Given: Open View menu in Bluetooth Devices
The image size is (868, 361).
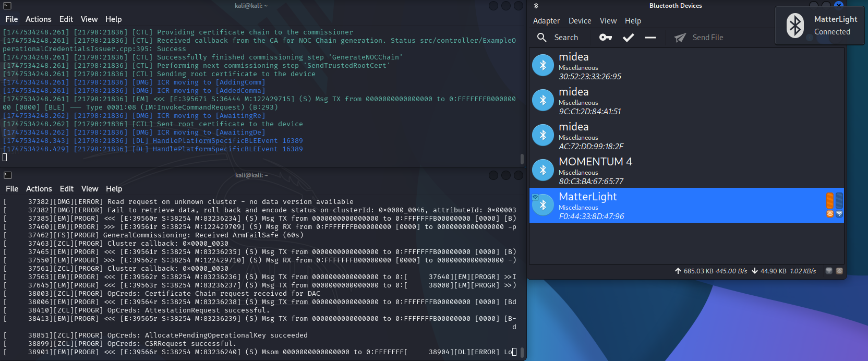Looking at the screenshot, I should (608, 21).
